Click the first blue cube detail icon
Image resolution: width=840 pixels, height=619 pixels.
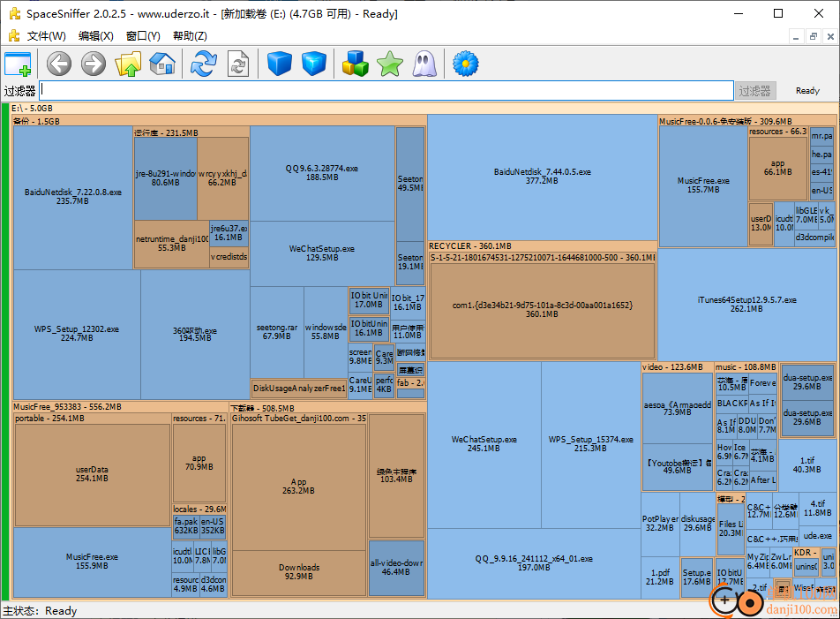(279, 64)
